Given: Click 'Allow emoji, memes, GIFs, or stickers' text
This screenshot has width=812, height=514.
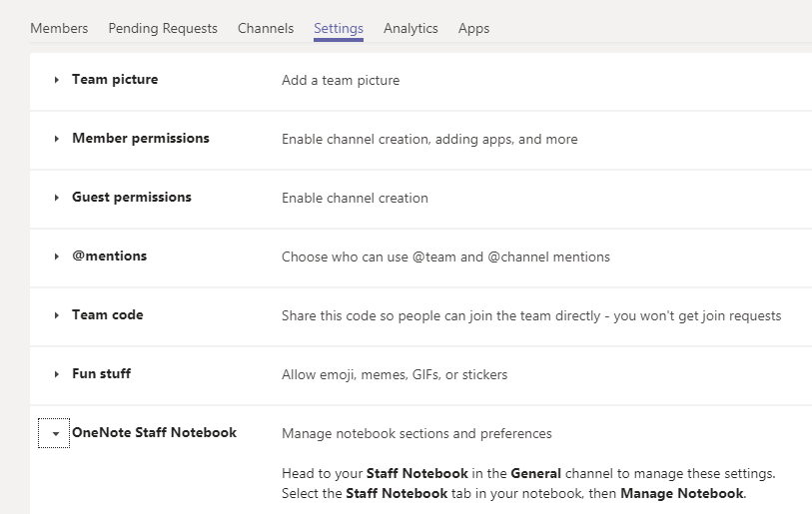Looking at the screenshot, I should tap(395, 375).
